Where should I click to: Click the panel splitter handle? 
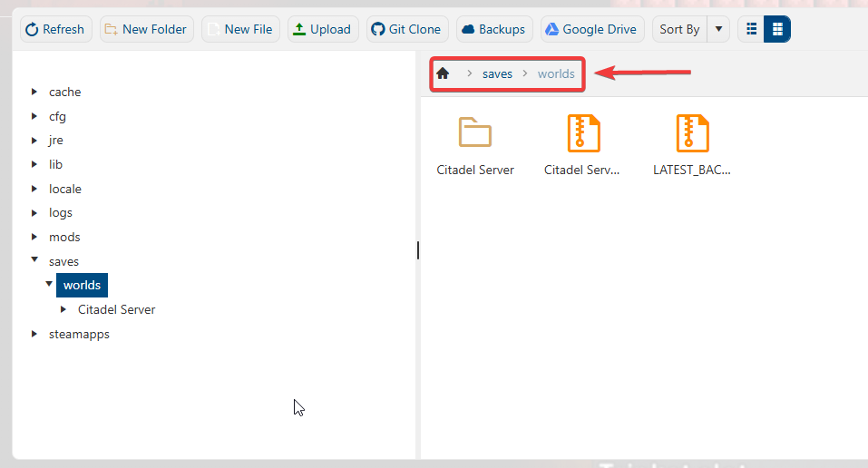click(418, 250)
